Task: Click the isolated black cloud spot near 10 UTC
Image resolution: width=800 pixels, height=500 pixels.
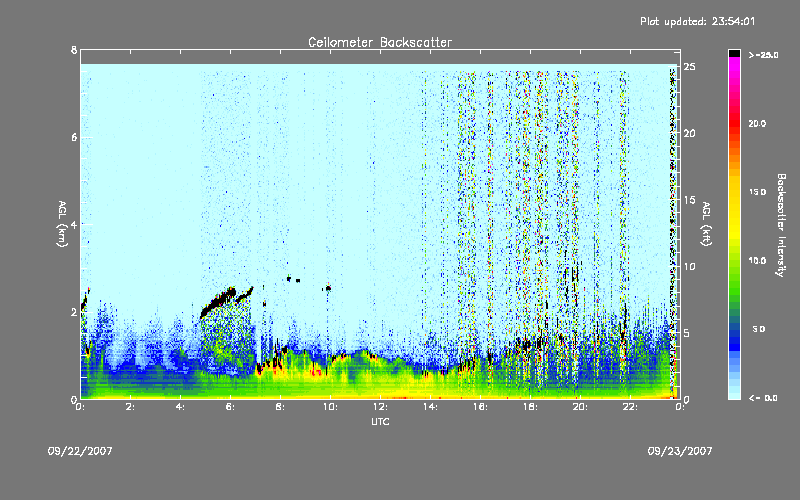Action: click(x=329, y=288)
